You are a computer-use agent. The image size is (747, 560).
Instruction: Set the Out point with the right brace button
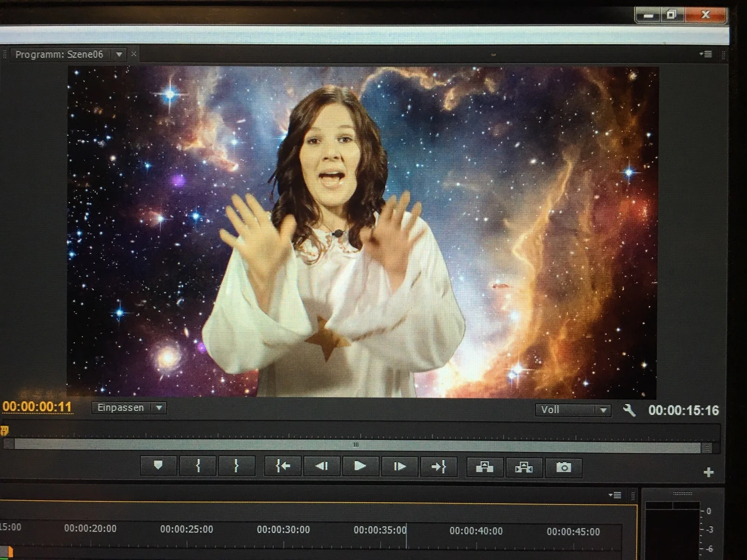click(236, 466)
